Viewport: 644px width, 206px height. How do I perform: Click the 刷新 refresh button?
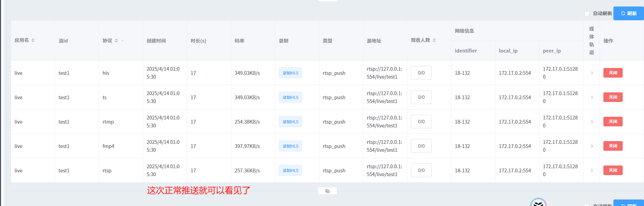629,13
